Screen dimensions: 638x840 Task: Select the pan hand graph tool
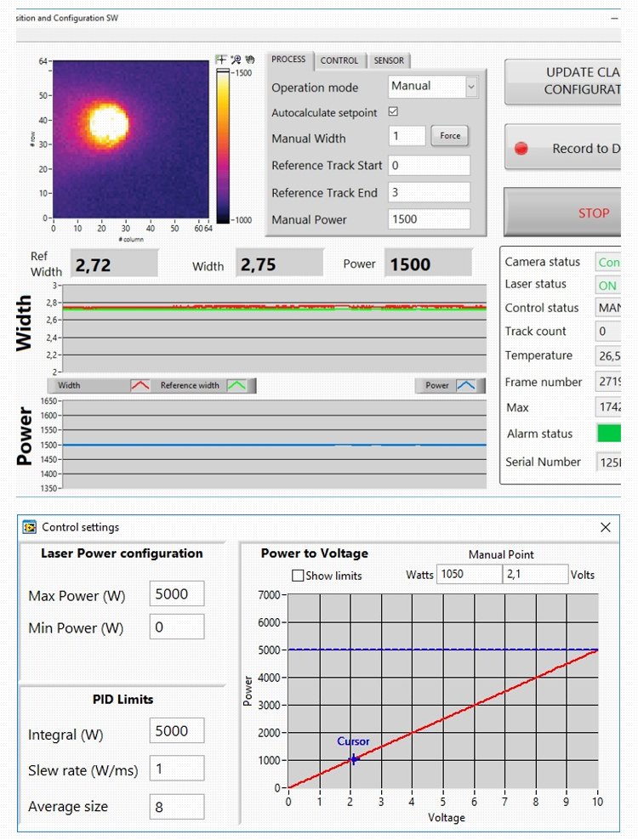tap(250, 60)
